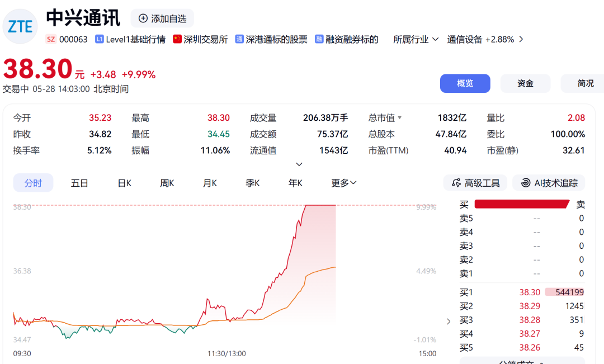Select the 年K chart tab
This screenshot has width=604, height=364.
coord(295,183)
